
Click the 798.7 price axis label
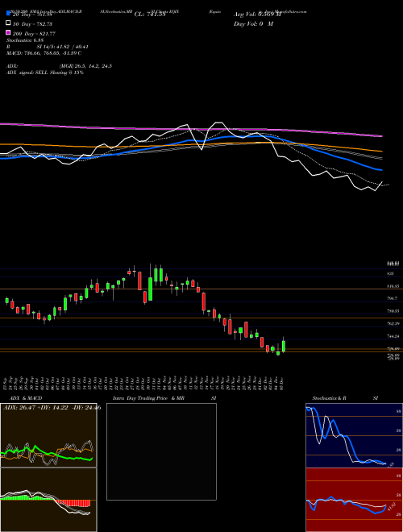(x=393, y=298)
